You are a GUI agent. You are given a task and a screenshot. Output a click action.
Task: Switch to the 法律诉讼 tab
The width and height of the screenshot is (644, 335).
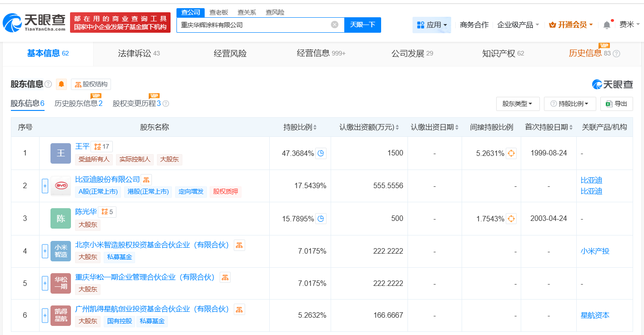(139, 54)
